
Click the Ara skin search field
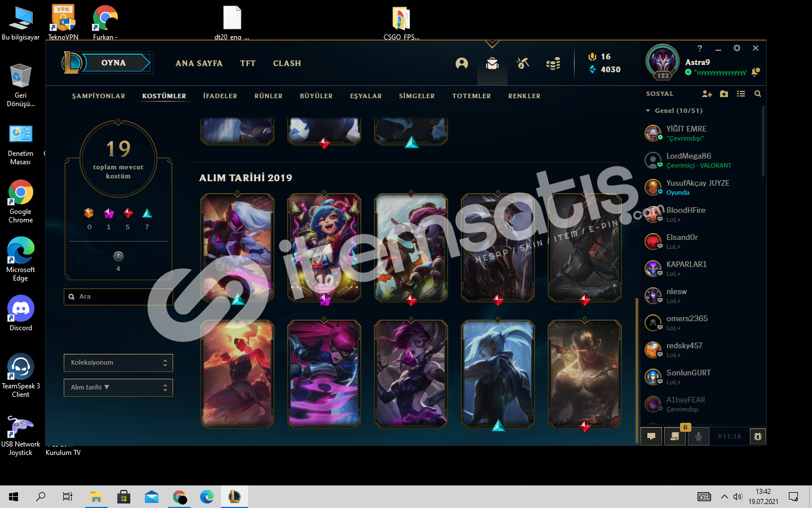pyautogui.click(x=118, y=297)
